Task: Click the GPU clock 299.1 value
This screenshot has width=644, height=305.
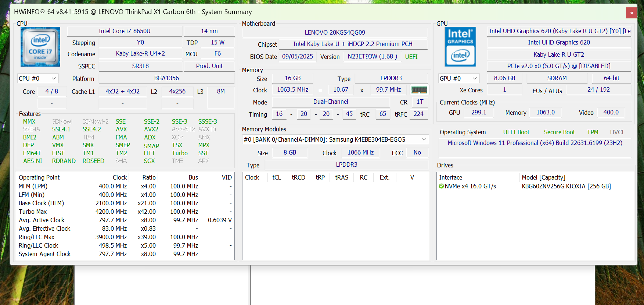Action: click(x=479, y=113)
